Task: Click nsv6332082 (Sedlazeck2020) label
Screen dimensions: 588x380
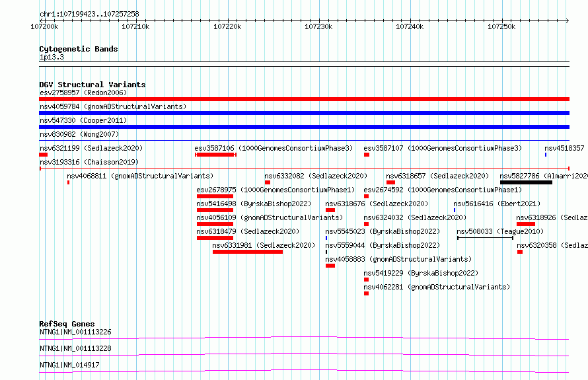Action: (316, 176)
